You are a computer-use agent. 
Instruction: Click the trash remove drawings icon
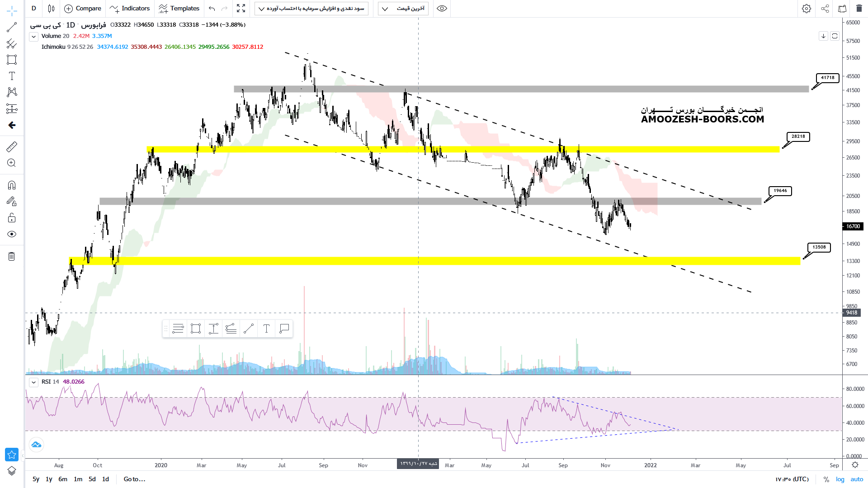pos(12,257)
